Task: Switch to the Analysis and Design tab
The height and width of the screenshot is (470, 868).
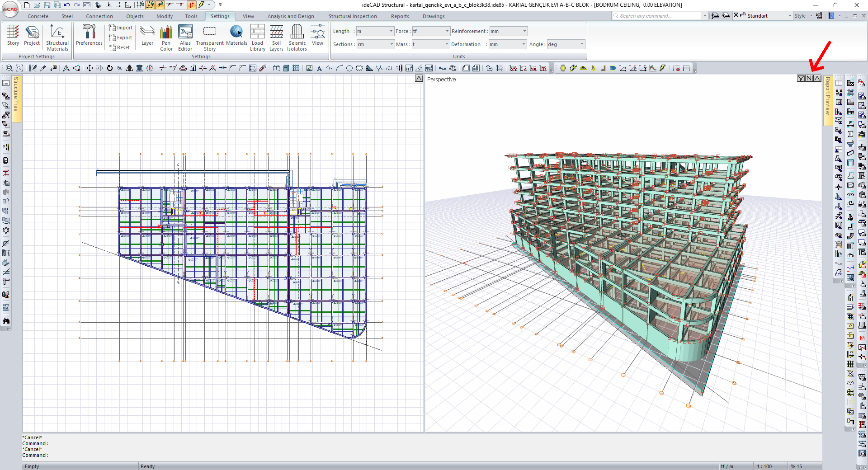Action: [x=291, y=16]
